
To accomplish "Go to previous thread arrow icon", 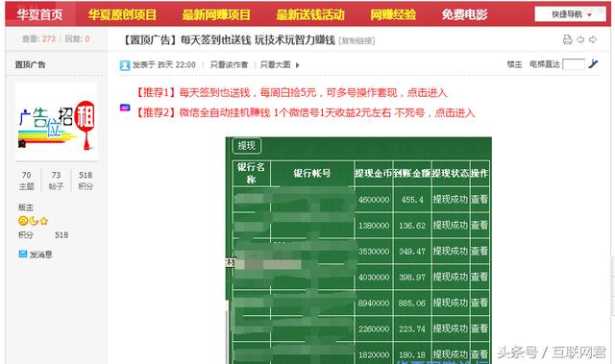I will (x=580, y=39).
